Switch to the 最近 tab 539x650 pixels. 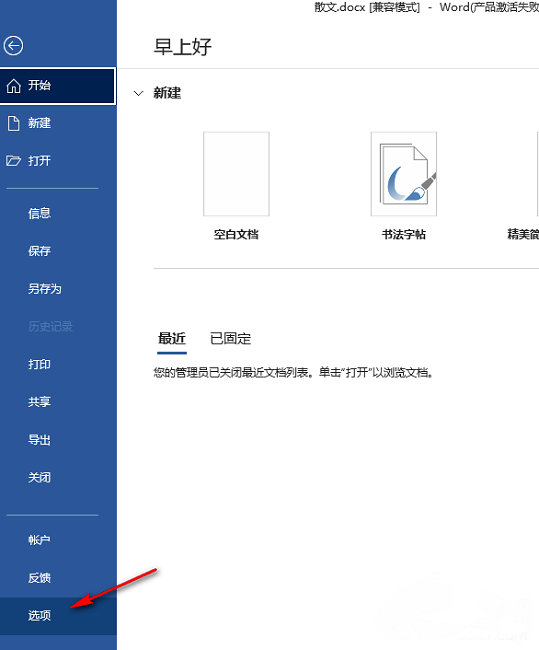pyautogui.click(x=172, y=339)
